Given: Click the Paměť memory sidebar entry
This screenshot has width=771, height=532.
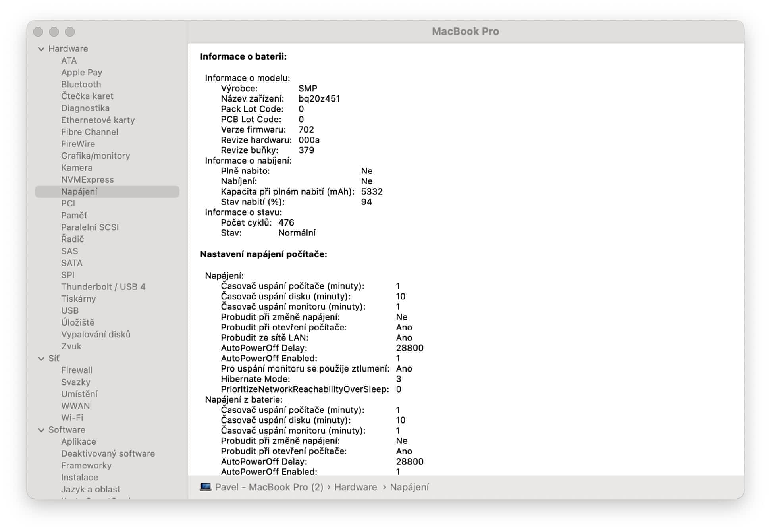Looking at the screenshot, I should 74,215.
